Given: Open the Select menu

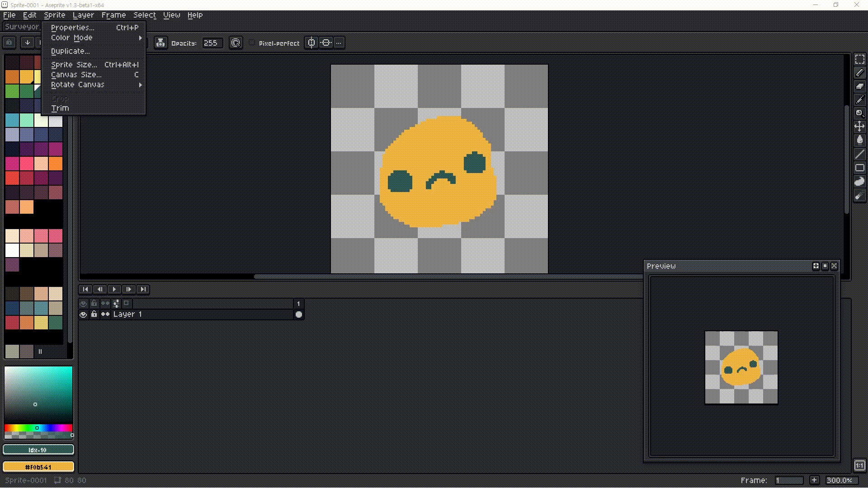Looking at the screenshot, I should click(x=144, y=15).
